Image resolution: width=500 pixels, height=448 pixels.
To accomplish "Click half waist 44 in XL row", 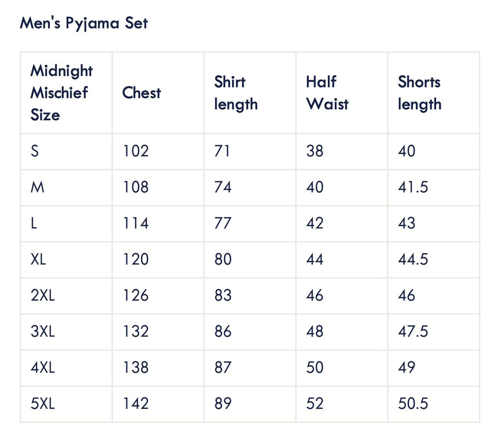I will (315, 259).
